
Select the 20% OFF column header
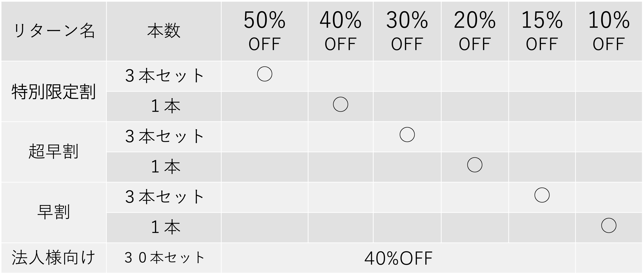(475, 31)
